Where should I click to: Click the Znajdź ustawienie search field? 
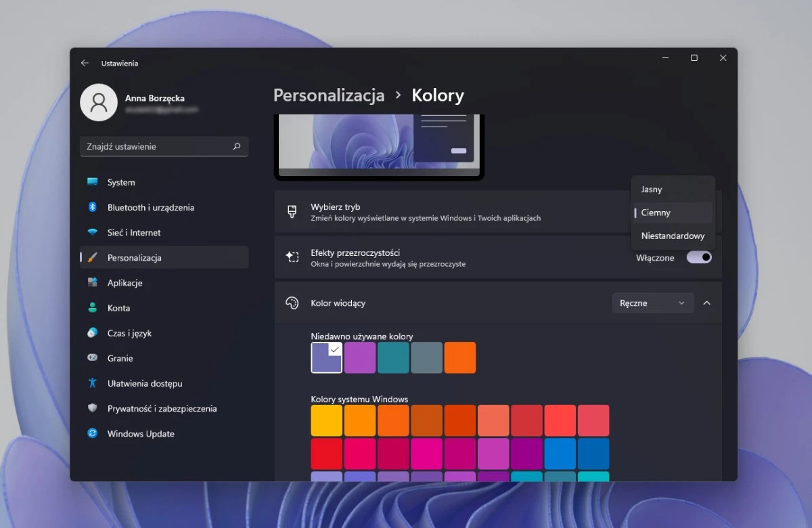(156, 146)
